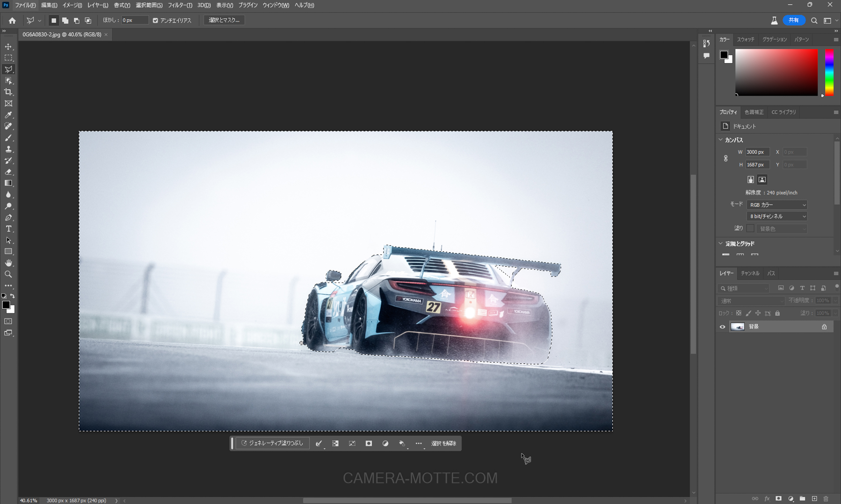This screenshot has height=504, width=841.
Task: Open the RGB カラー mode dropdown
Action: coord(777,205)
